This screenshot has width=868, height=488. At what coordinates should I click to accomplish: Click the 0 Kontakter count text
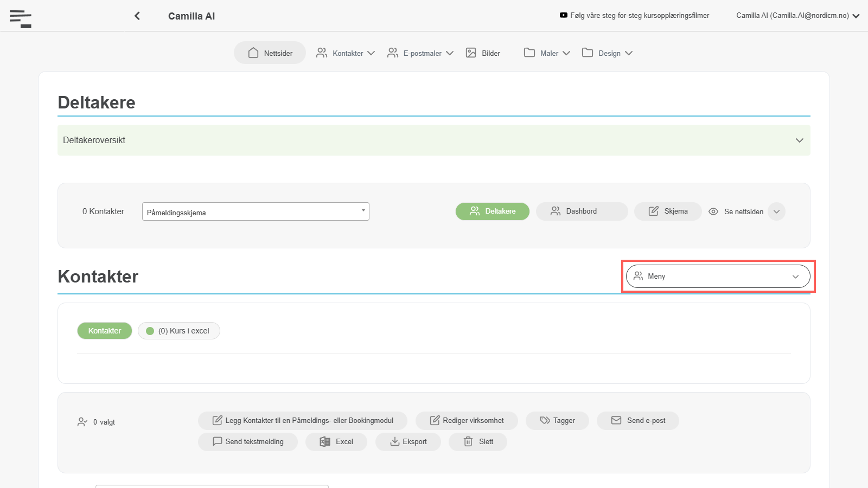(x=103, y=211)
